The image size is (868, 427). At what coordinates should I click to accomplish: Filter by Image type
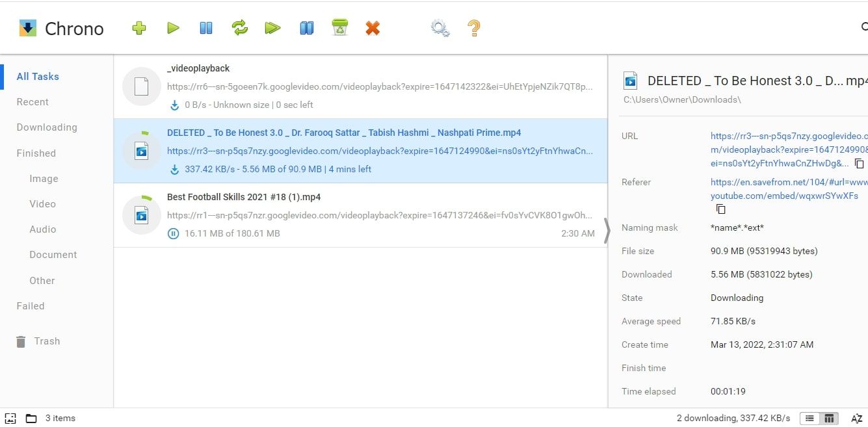pos(44,179)
